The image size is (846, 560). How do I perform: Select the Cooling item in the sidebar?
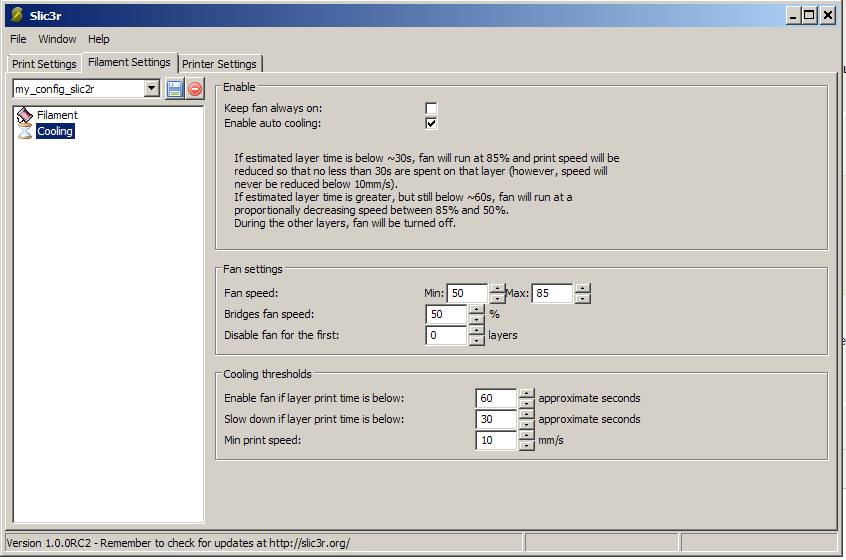(55, 131)
